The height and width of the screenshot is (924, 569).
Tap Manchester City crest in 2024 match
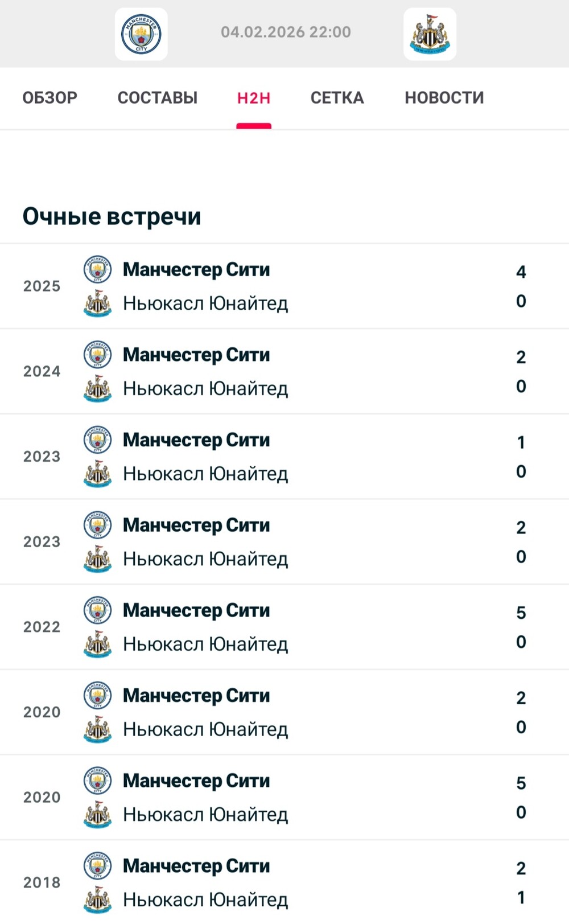click(97, 355)
